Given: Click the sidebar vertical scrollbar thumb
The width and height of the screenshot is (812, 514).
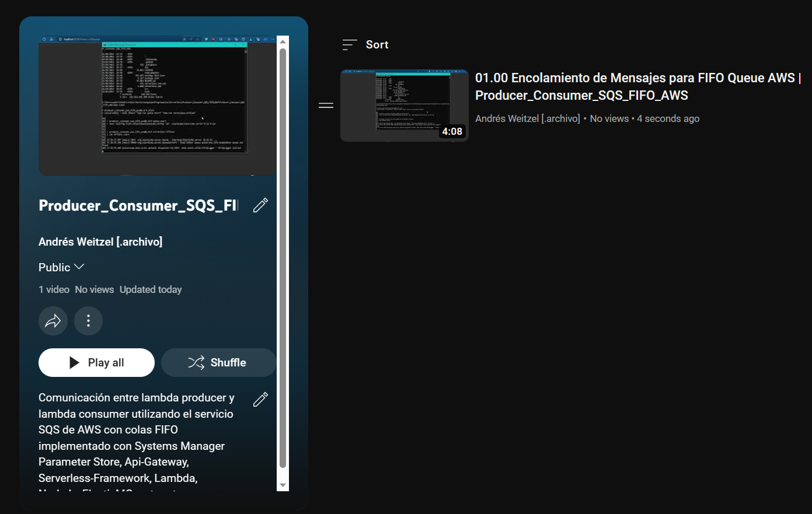Looking at the screenshot, I should [283, 258].
